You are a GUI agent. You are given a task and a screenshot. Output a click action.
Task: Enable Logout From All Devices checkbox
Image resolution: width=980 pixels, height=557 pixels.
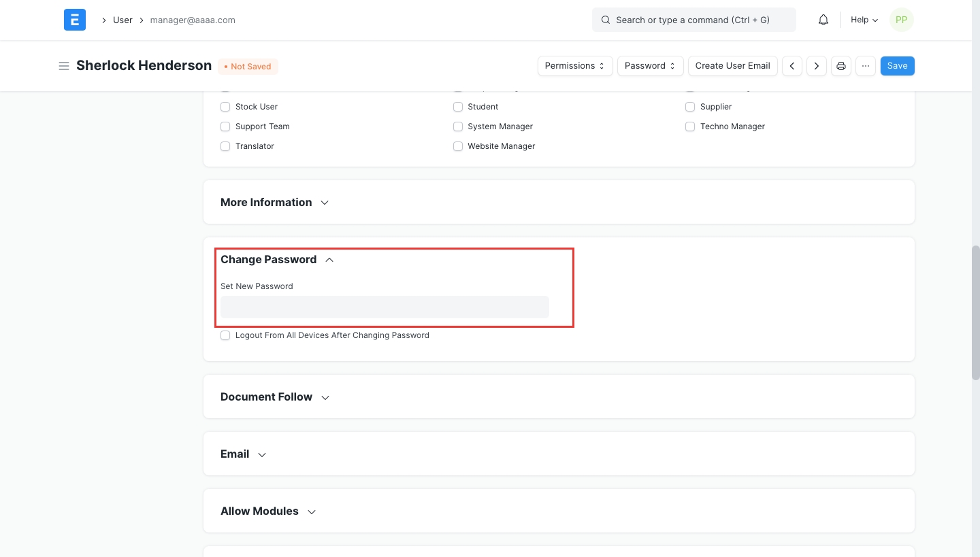[225, 335]
